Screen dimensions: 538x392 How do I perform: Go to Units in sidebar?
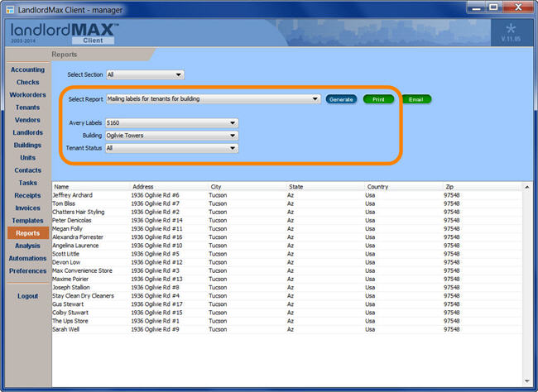coord(28,158)
